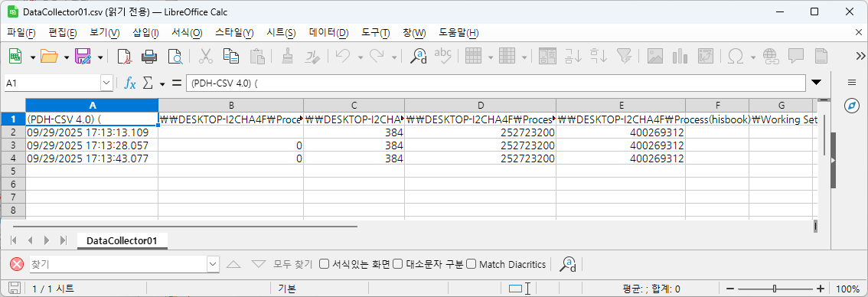Click the Paste clipboard icon
Screen dimensions: 868x297
coord(256,56)
